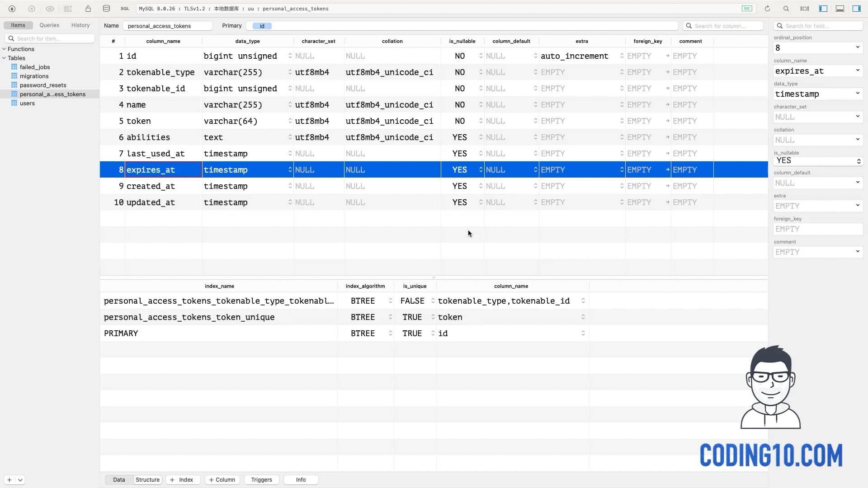Click the Search for item field

click(x=50, y=38)
